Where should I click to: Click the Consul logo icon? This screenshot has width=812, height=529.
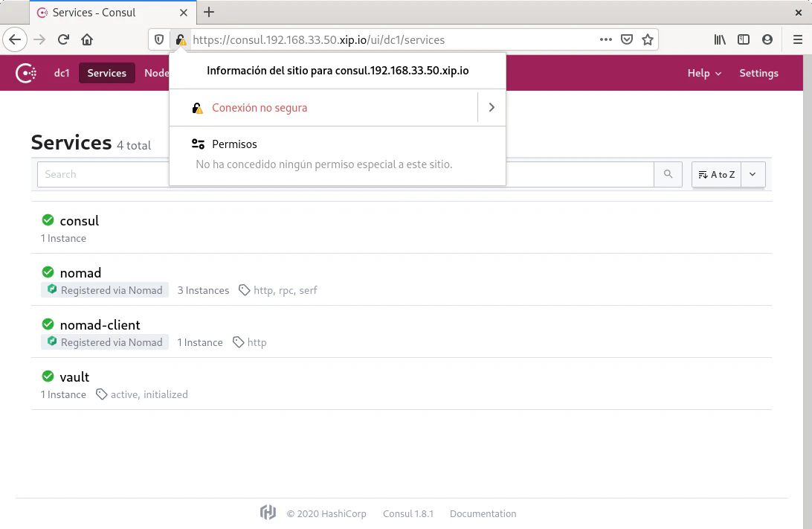27,73
